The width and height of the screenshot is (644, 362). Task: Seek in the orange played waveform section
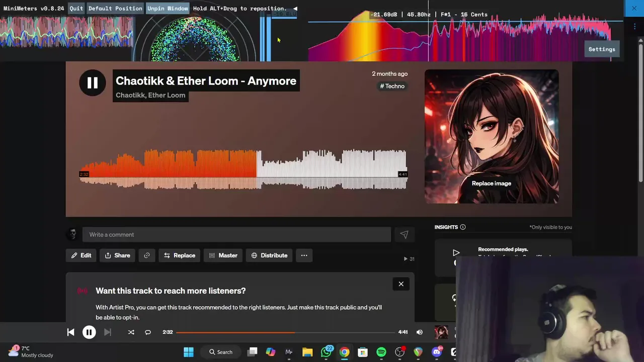[x=169, y=169]
